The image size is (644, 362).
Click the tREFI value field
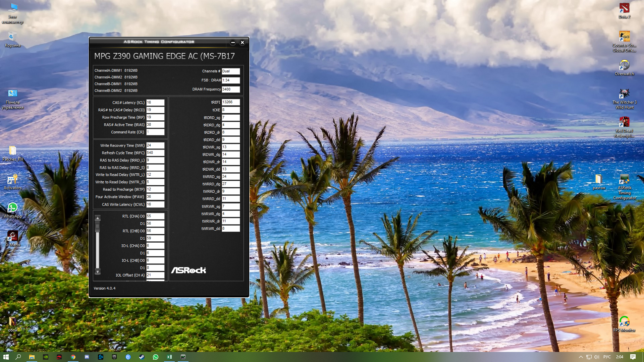pyautogui.click(x=230, y=102)
